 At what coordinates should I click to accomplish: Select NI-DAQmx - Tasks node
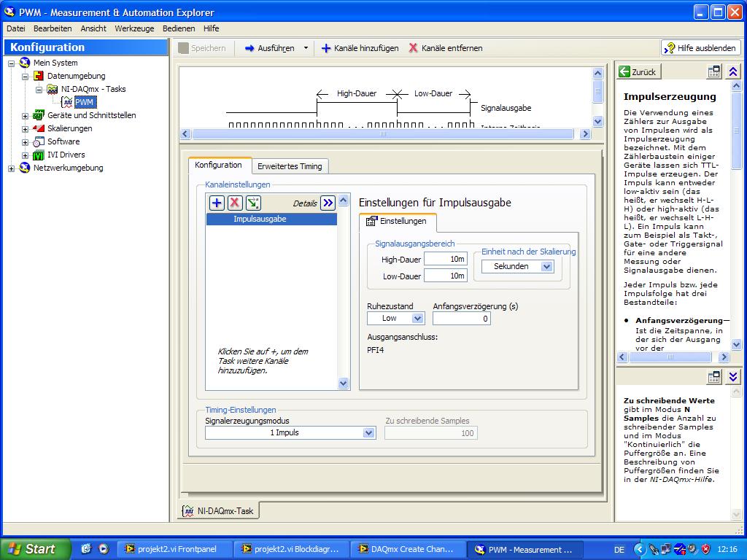93,89
